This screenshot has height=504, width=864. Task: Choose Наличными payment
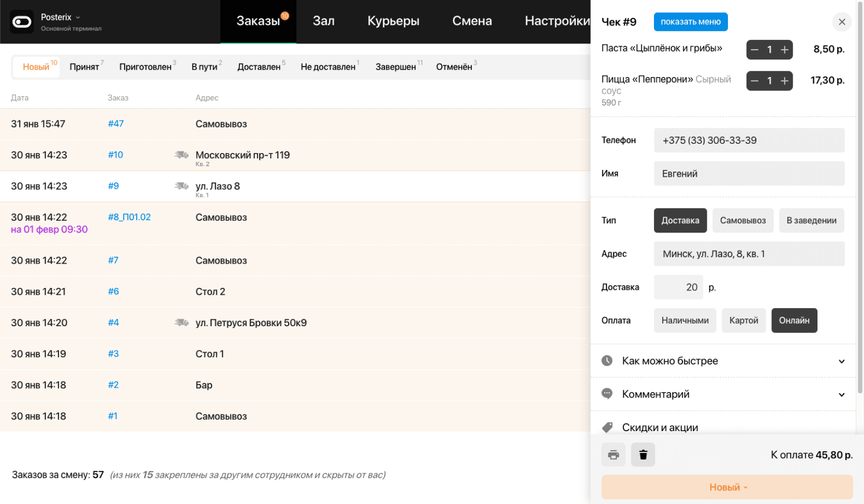click(685, 320)
